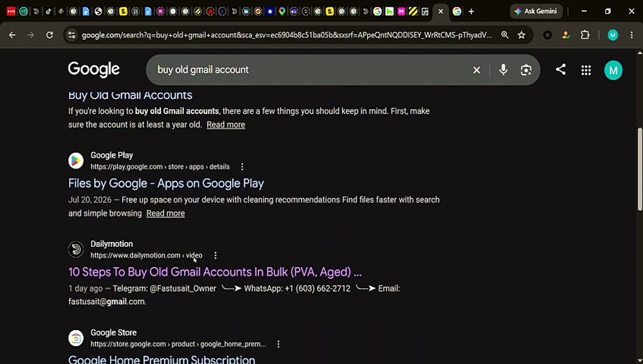Click the address bar URL
This screenshot has height=364, width=643.
point(287,35)
